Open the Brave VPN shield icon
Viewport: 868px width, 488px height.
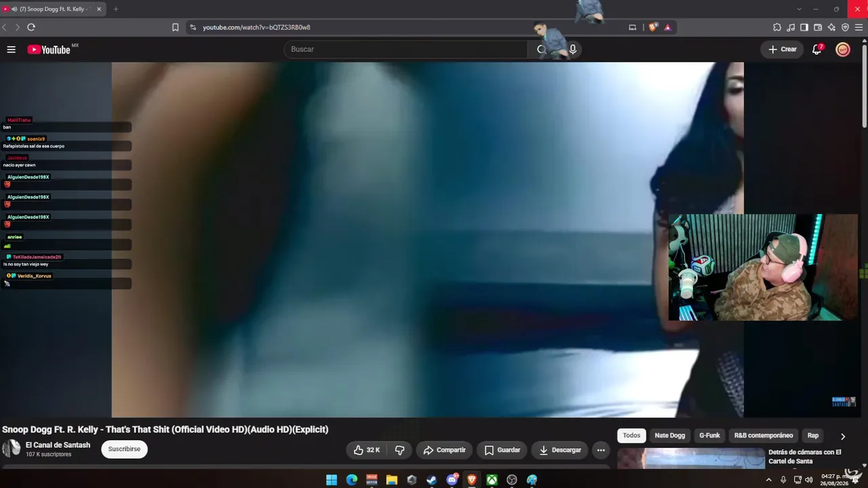[845, 27]
